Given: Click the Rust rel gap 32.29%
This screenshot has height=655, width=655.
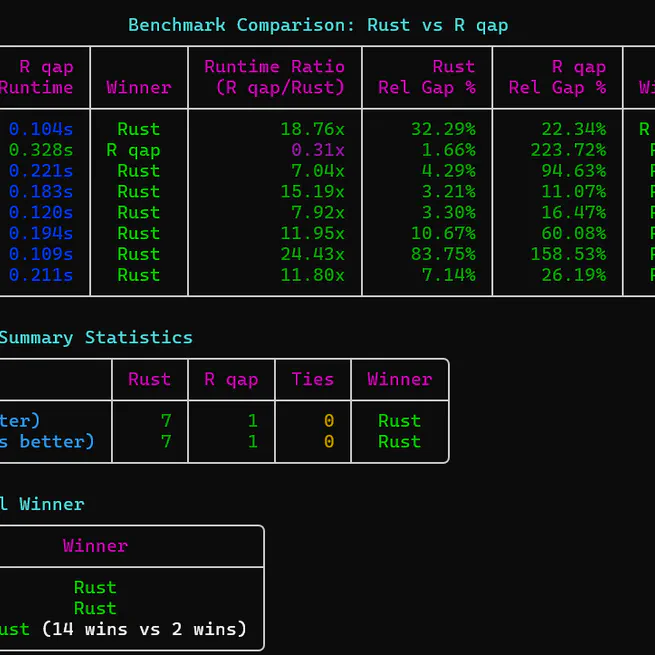Looking at the screenshot, I should tap(443, 129).
